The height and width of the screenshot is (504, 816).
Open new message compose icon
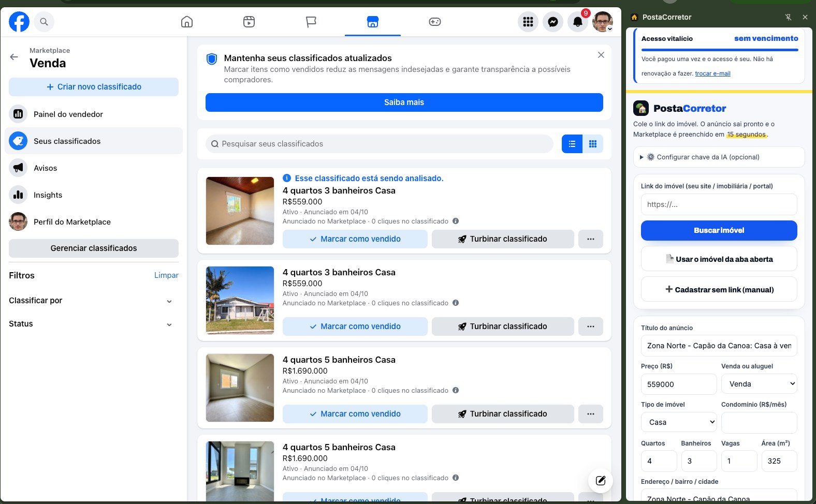tap(601, 481)
